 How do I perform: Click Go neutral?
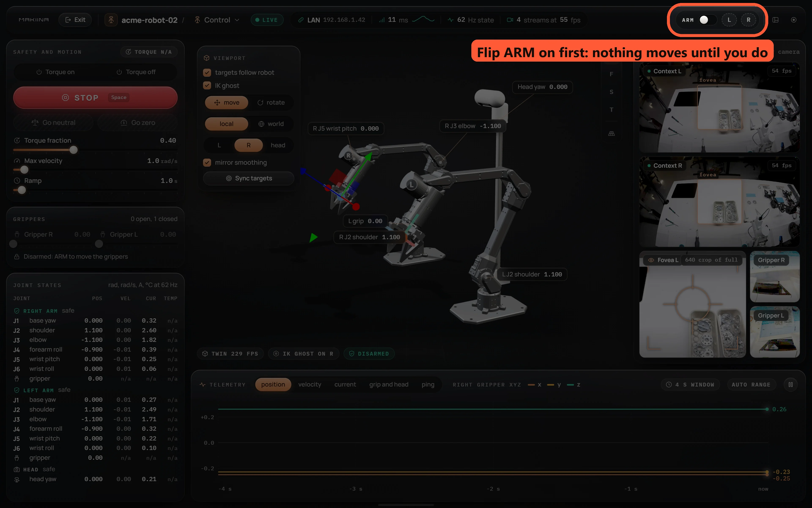(x=53, y=123)
